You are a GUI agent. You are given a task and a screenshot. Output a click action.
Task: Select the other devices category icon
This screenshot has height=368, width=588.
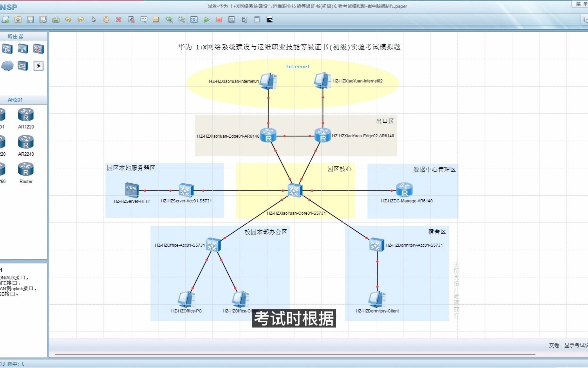tap(23, 65)
